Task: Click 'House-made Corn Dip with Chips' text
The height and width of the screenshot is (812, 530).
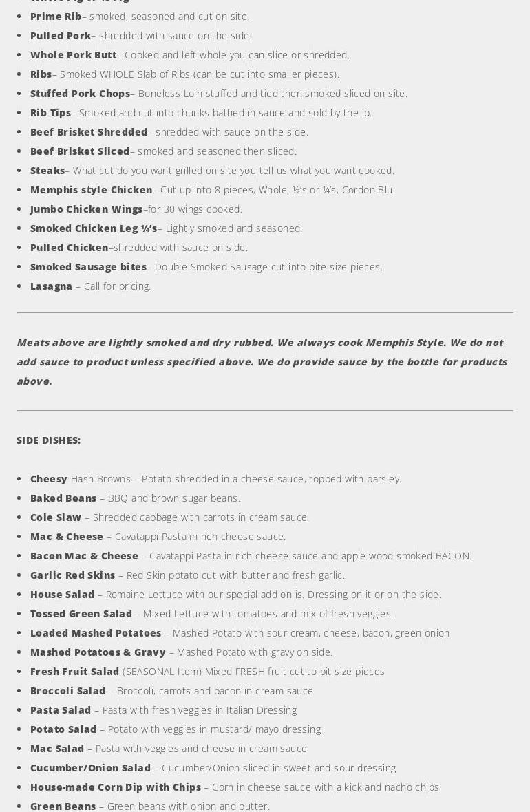Action: point(116,787)
